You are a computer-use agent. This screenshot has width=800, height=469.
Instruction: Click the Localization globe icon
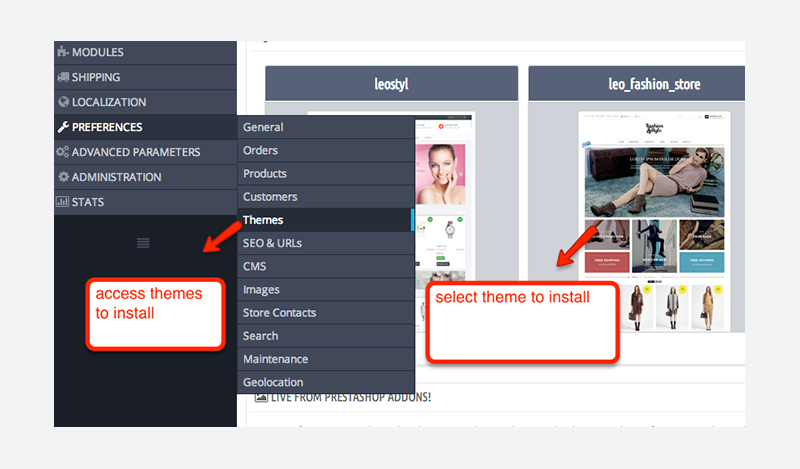coord(63,102)
